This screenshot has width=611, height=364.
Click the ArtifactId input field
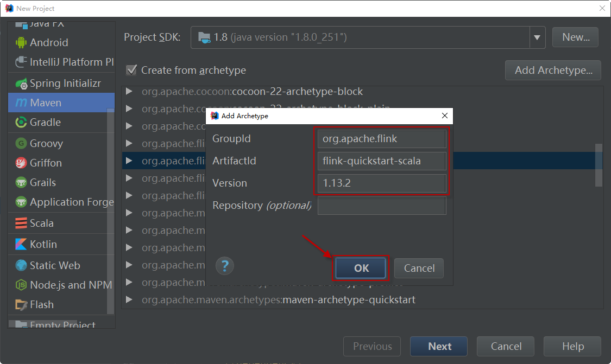382,161
